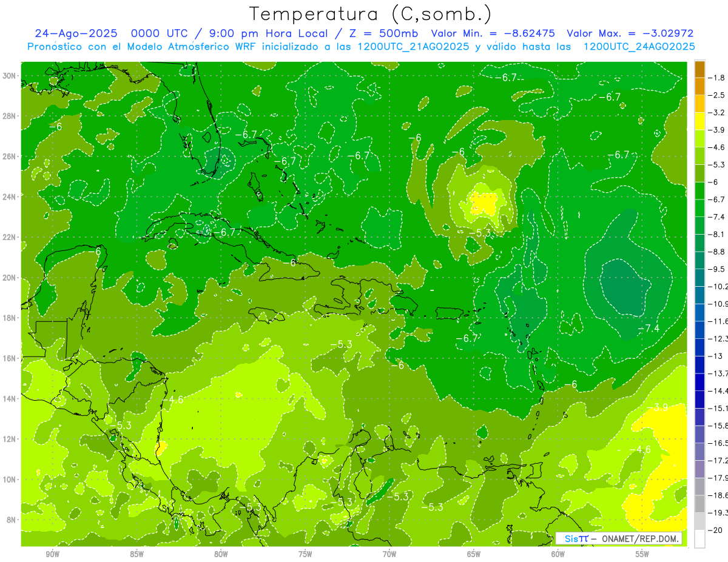Screen dimensions: 728x562
Task: Click the "-3.2" colorbar label
Action: coord(716,113)
